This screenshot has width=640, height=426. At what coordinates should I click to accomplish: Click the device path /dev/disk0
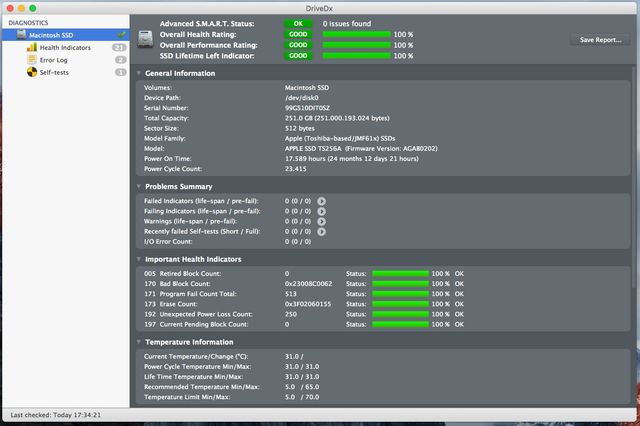[302, 98]
